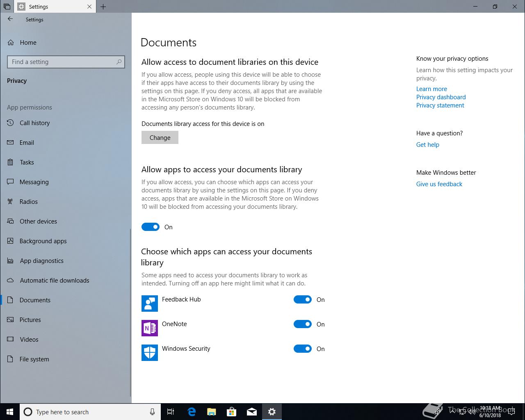The width and height of the screenshot is (525, 420).
Task: Open File Explorer from taskbar
Action: 212,412
